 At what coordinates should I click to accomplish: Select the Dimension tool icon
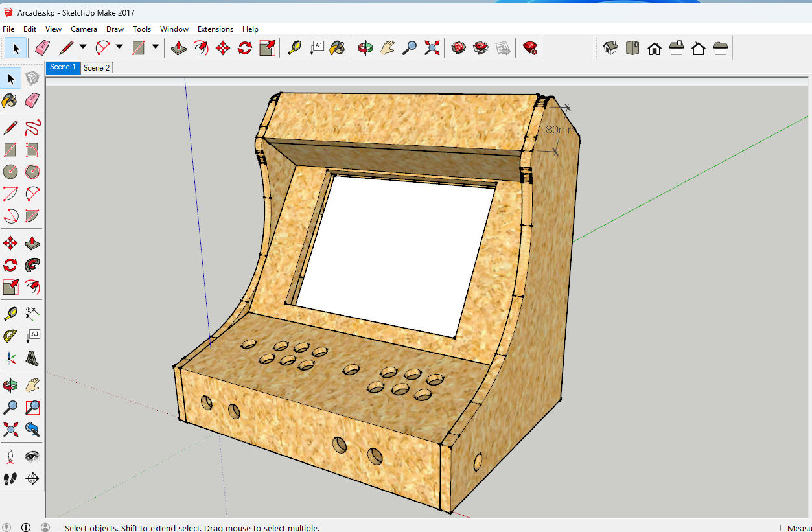pyautogui.click(x=32, y=314)
